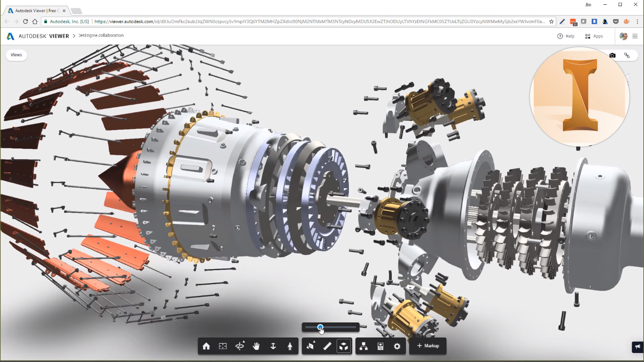Open the Help link

(566, 36)
